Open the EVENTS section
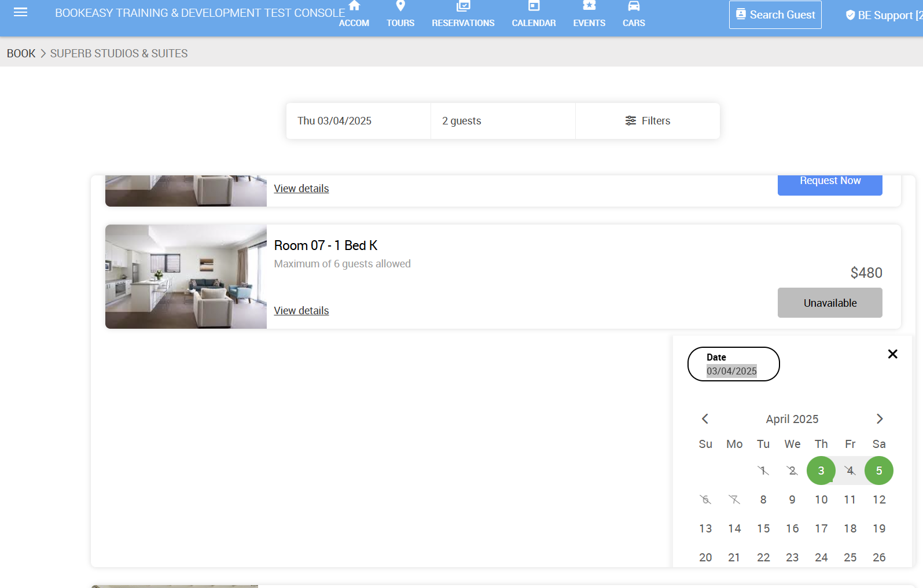 pyautogui.click(x=589, y=14)
